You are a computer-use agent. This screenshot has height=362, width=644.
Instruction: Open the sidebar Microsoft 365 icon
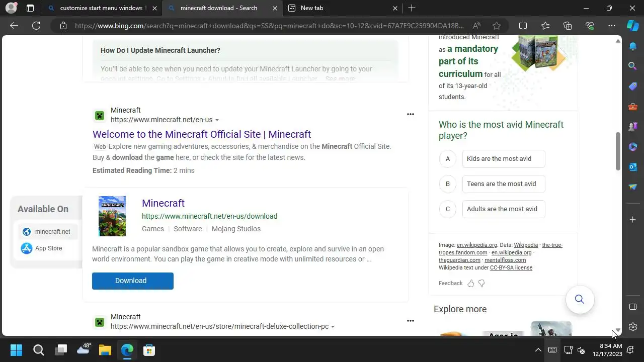633,147
